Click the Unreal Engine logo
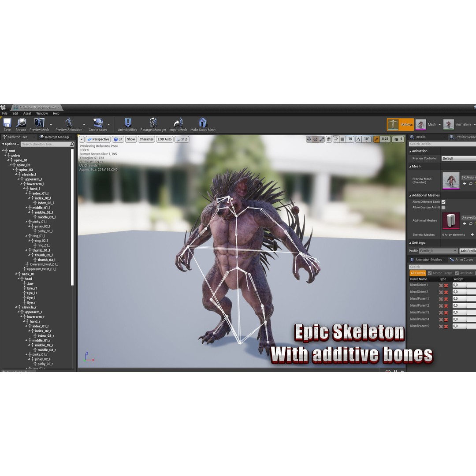The width and height of the screenshot is (476, 476). coord(3,107)
